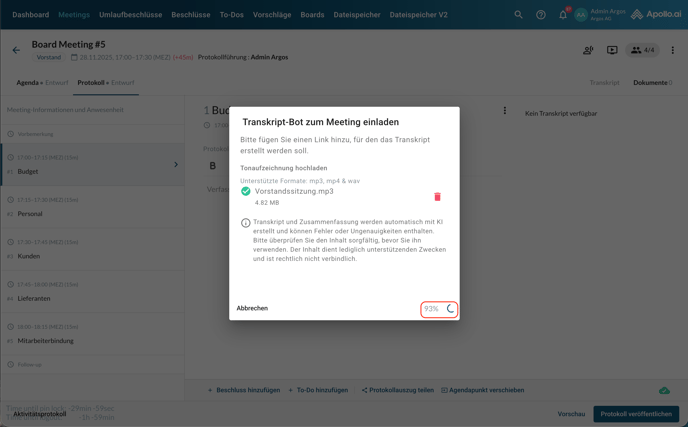The height and width of the screenshot is (427, 688).
Task: Switch to the Agenda tab
Action: [x=41, y=83]
